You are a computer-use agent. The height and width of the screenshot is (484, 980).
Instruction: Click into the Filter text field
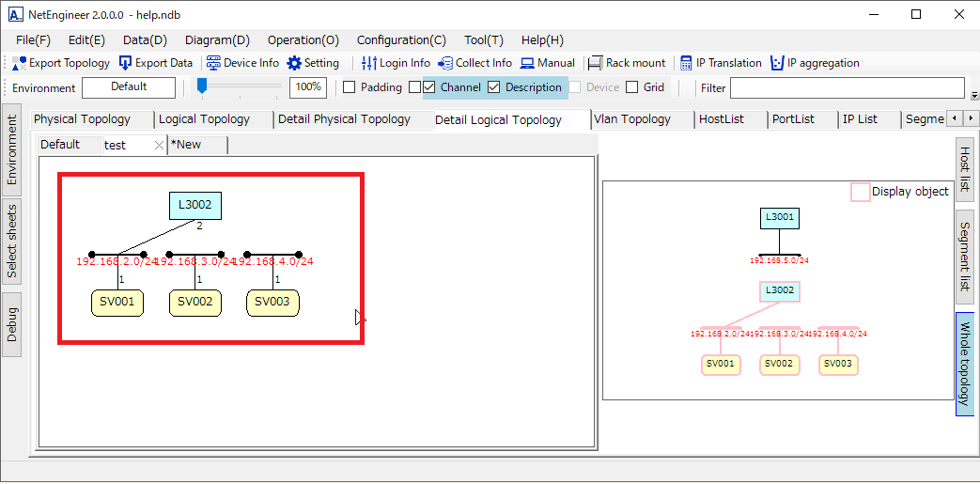click(847, 87)
